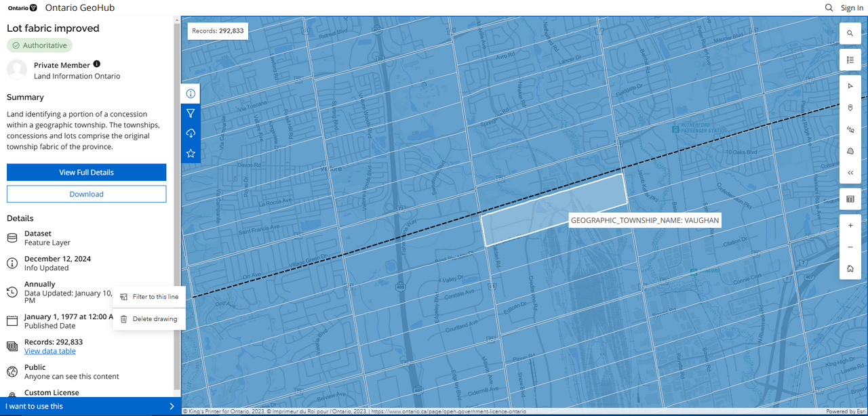The image size is (868, 416).
Task: Zoom out of the map
Action: (850, 247)
